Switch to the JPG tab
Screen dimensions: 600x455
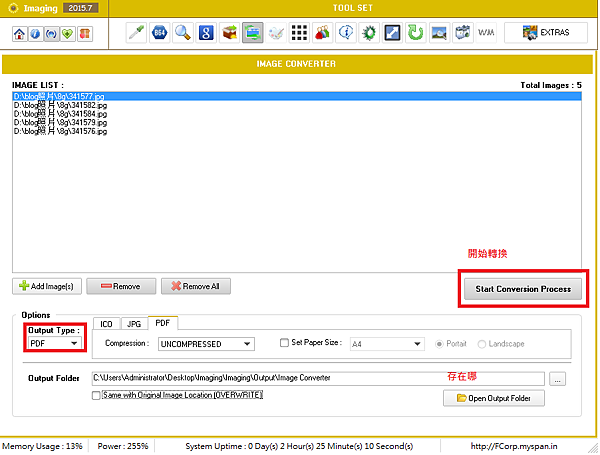pyautogui.click(x=134, y=325)
